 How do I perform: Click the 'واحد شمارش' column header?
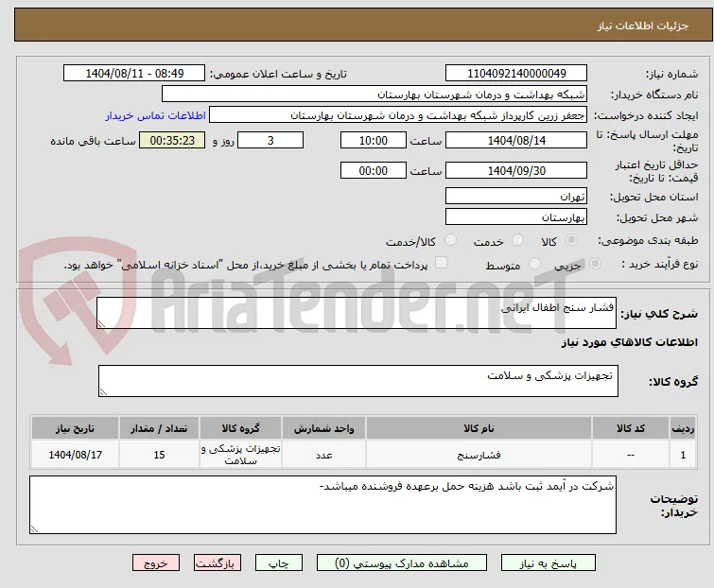323,428
